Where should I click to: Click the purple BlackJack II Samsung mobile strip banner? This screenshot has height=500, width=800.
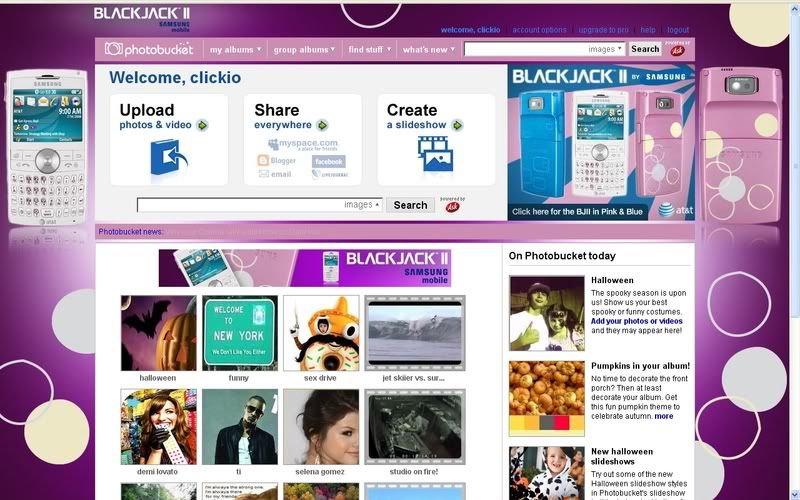point(305,268)
